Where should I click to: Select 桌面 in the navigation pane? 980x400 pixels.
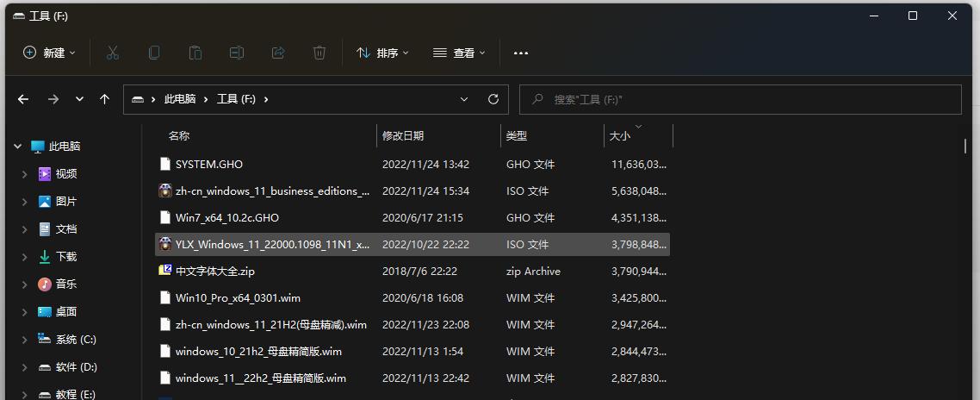(x=66, y=312)
